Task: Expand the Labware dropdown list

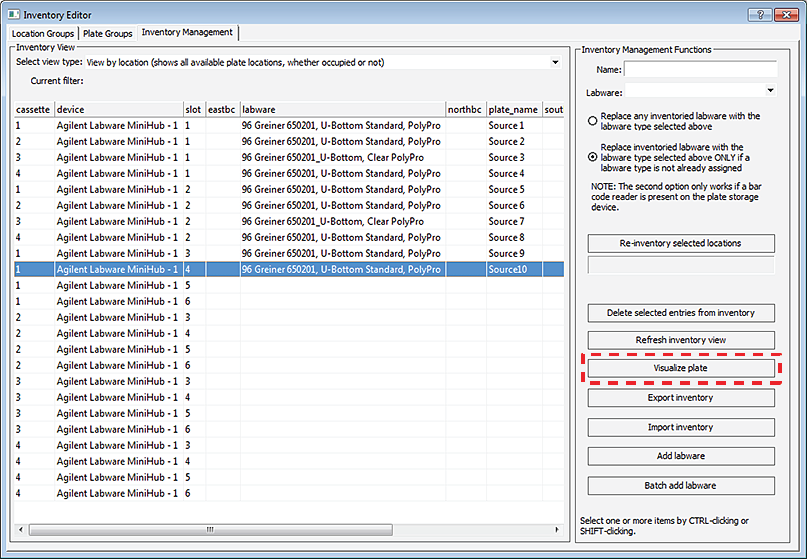Action: pos(769,90)
